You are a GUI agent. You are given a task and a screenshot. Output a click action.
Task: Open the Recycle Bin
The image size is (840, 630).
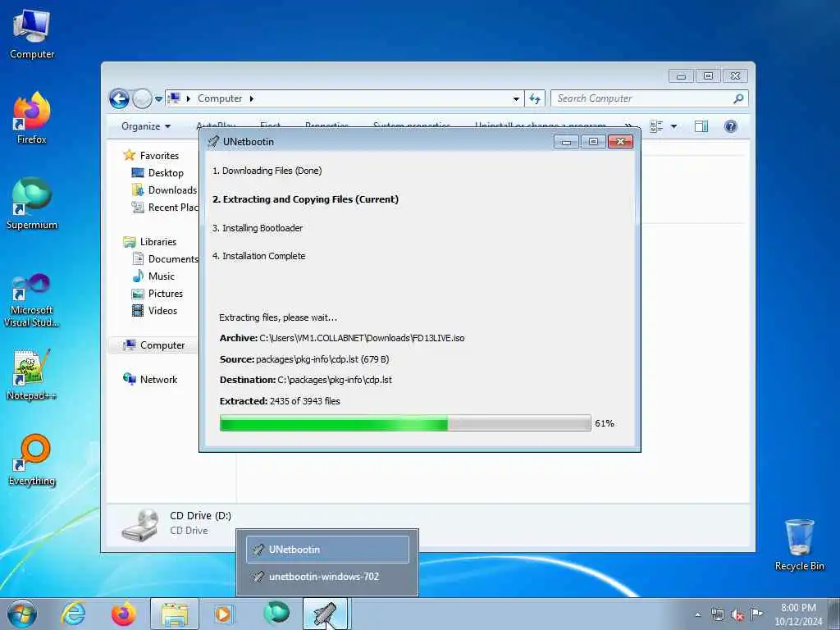(x=799, y=545)
